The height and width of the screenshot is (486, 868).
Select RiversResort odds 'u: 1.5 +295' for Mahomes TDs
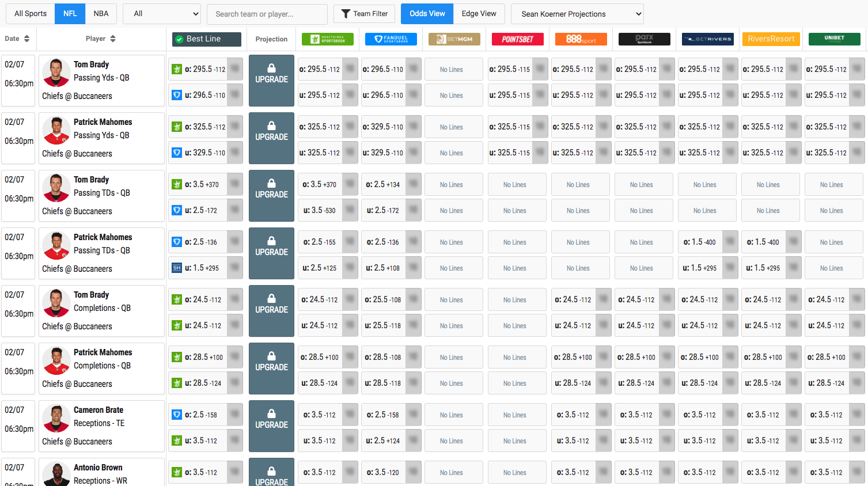pos(771,268)
